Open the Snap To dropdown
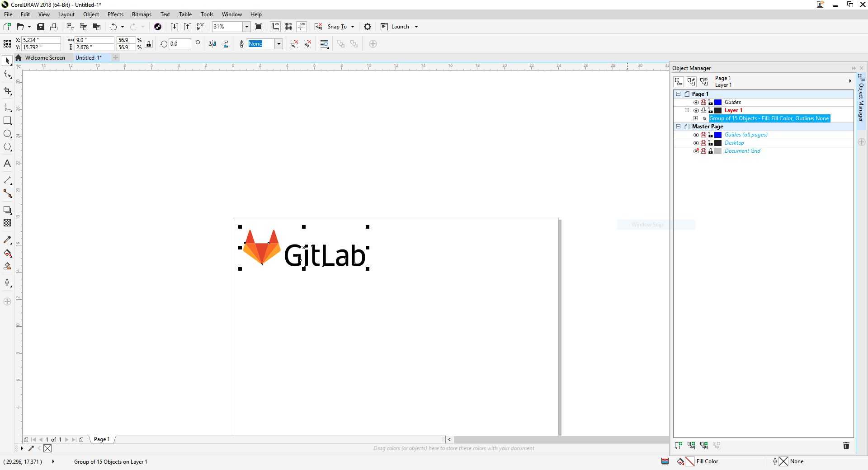 point(353,27)
